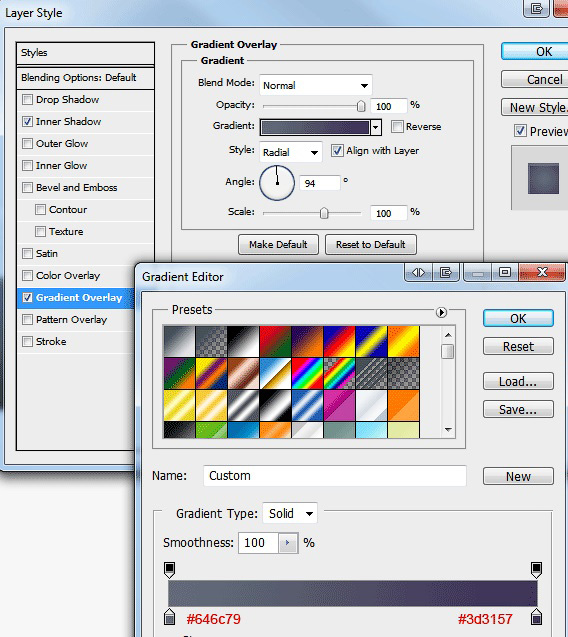
Task: Select Blending Options: Default entry
Action: tap(85, 78)
